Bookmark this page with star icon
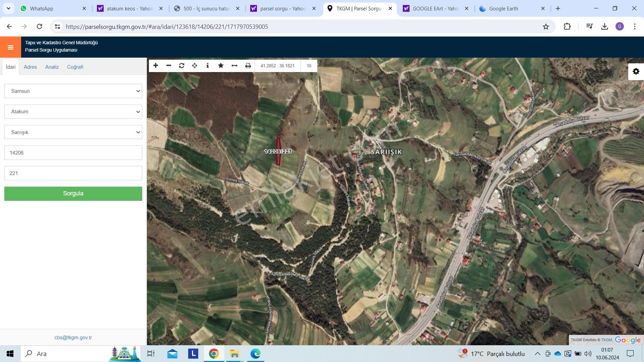Screen dimensions: 644x362 [546, 27]
